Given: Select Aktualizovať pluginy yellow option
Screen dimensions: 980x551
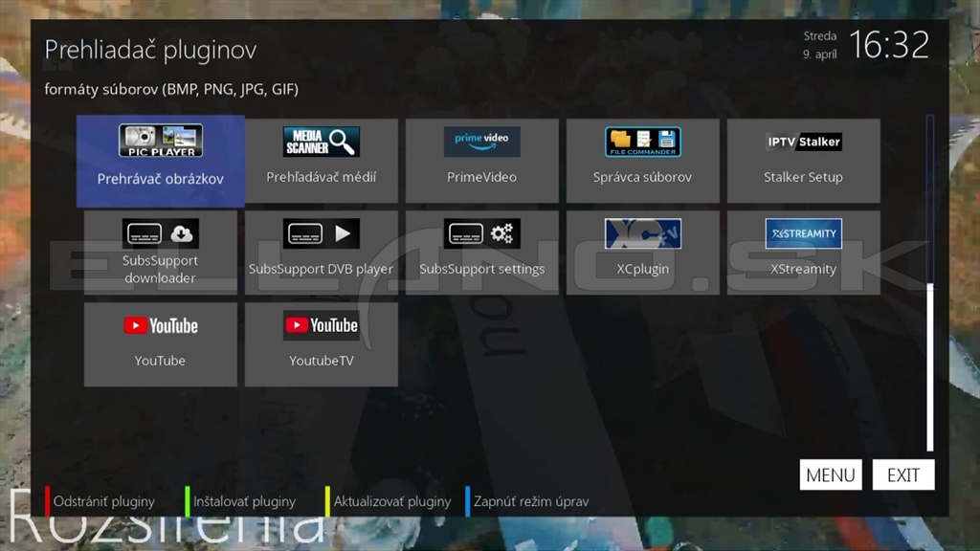Looking at the screenshot, I should pos(391,501).
